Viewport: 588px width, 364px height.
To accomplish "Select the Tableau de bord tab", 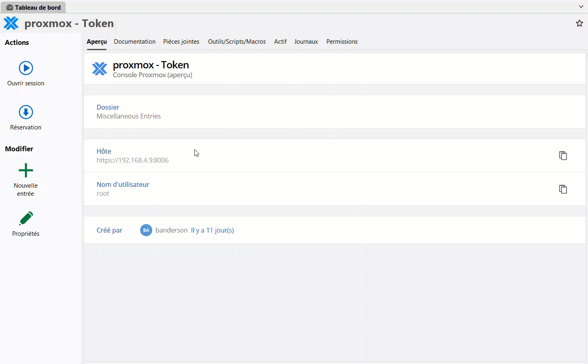I will point(34,8).
